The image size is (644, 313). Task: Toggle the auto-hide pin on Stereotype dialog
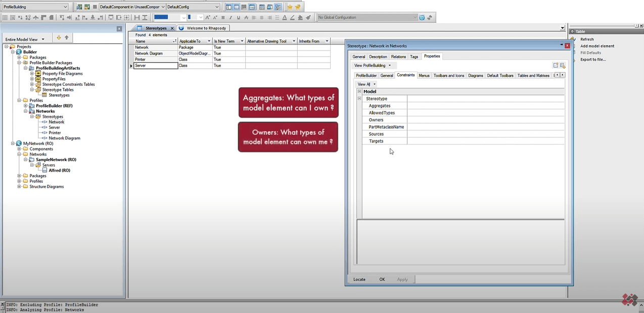pyautogui.click(x=561, y=45)
